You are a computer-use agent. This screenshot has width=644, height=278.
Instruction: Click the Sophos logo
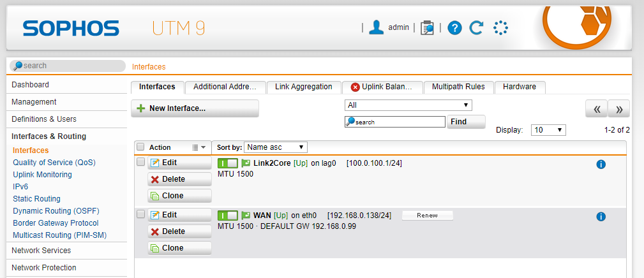71,28
